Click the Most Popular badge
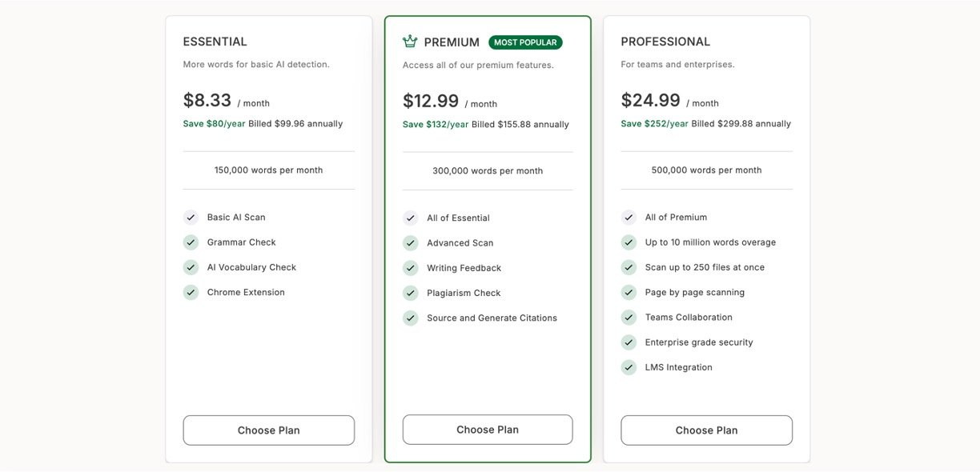The height and width of the screenshot is (472, 980). pyautogui.click(x=525, y=42)
